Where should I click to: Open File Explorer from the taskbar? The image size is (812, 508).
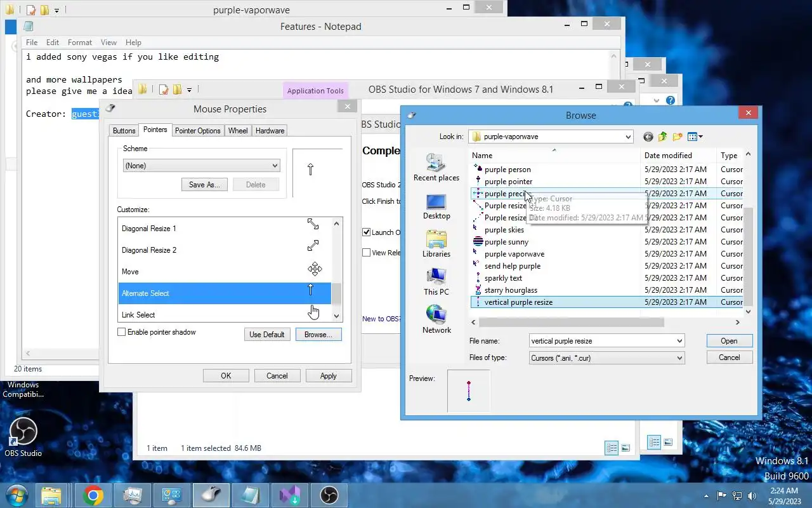point(51,495)
